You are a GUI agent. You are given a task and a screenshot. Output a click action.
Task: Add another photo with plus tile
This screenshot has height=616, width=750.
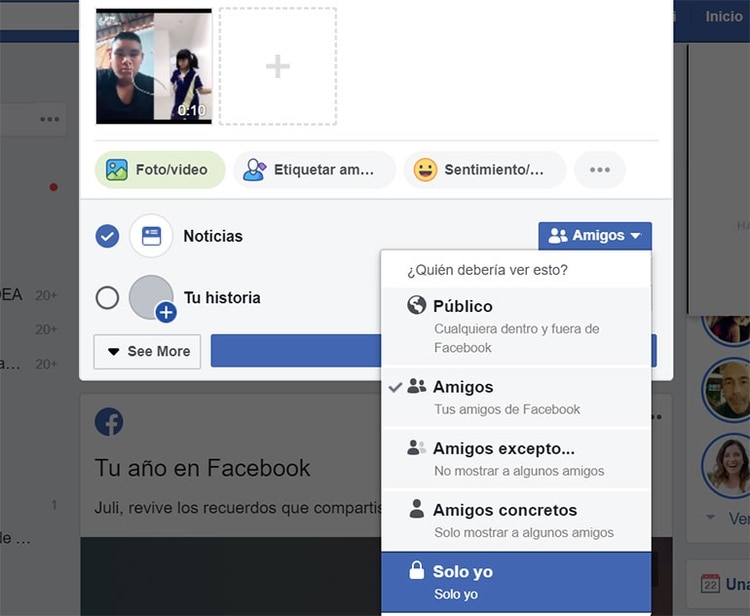278,66
